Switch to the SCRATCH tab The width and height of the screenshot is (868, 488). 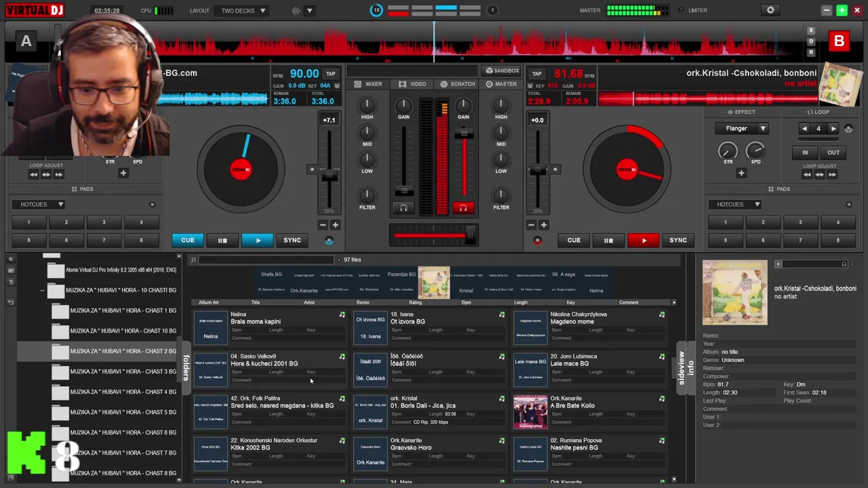pos(458,84)
